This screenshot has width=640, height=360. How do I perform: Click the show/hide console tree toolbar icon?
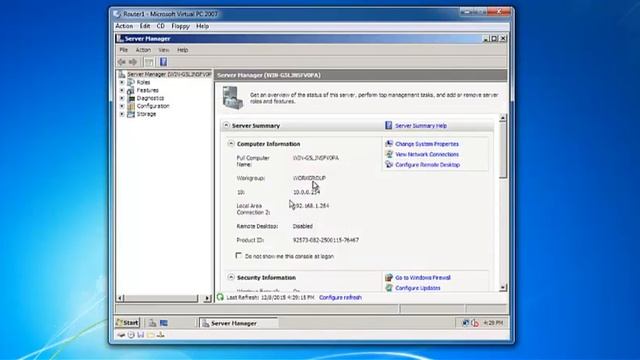point(149,62)
